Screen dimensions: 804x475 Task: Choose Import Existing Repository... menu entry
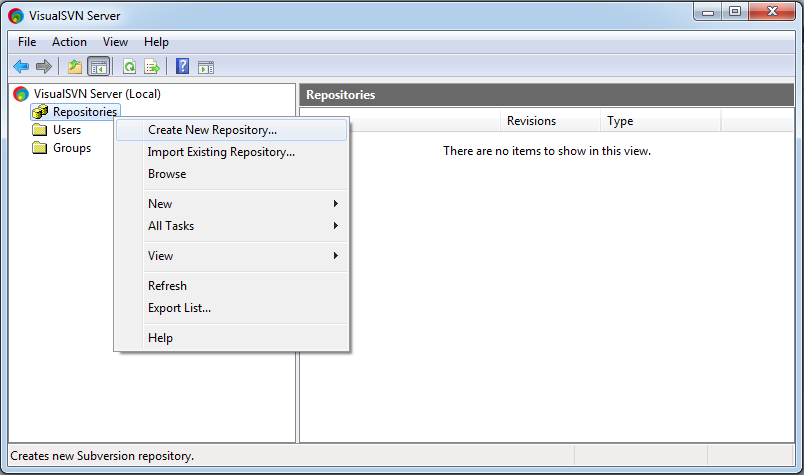tap(231, 152)
